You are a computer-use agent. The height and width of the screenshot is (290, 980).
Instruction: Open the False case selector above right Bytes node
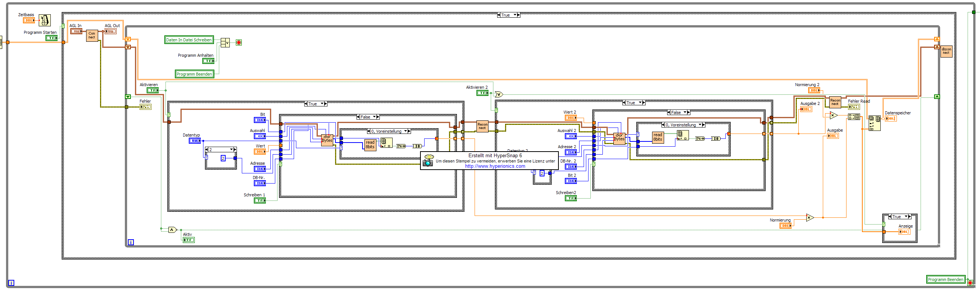pos(678,112)
